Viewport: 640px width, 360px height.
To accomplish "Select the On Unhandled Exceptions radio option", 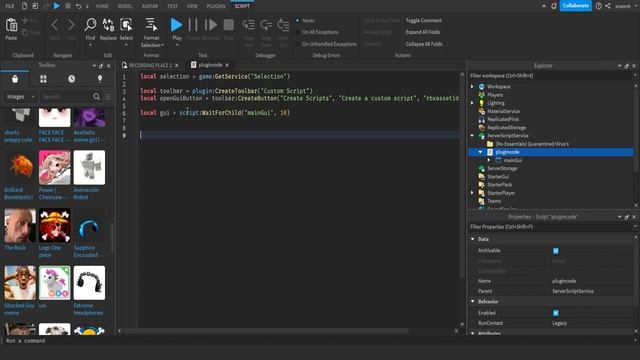I will coord(298,44).
